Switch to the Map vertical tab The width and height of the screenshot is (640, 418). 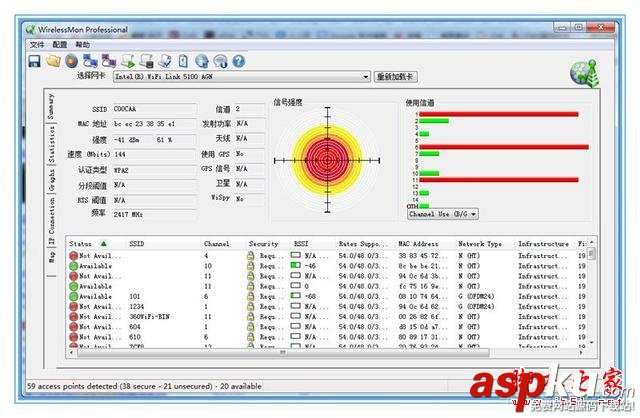click(51, 256)
